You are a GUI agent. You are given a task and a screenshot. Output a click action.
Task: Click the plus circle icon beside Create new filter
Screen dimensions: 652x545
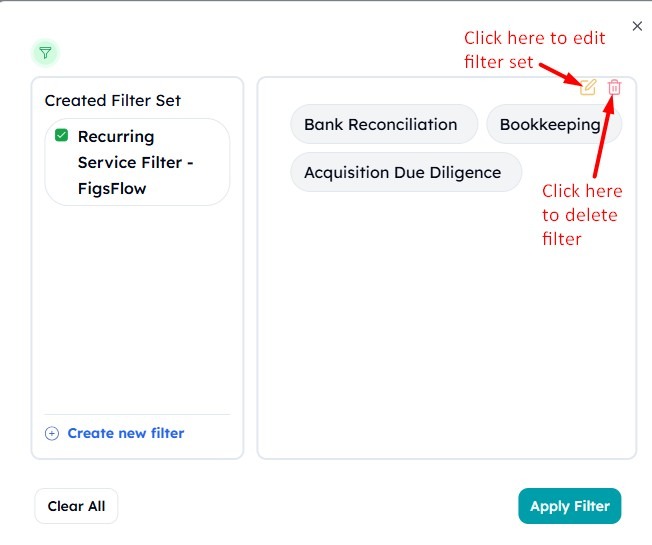point(52,434)
